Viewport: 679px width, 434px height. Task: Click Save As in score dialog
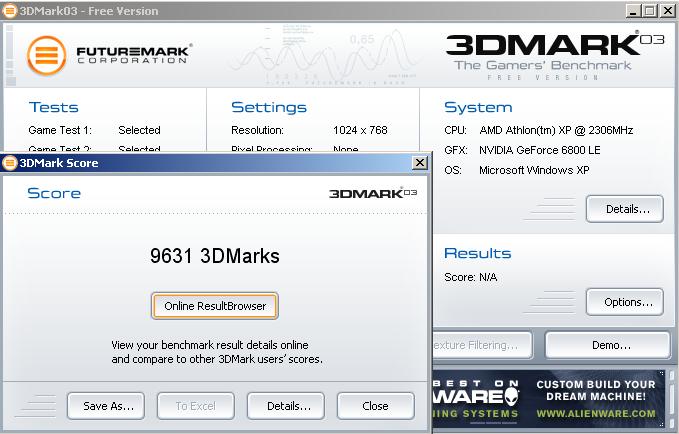click(x=106, y=406)
